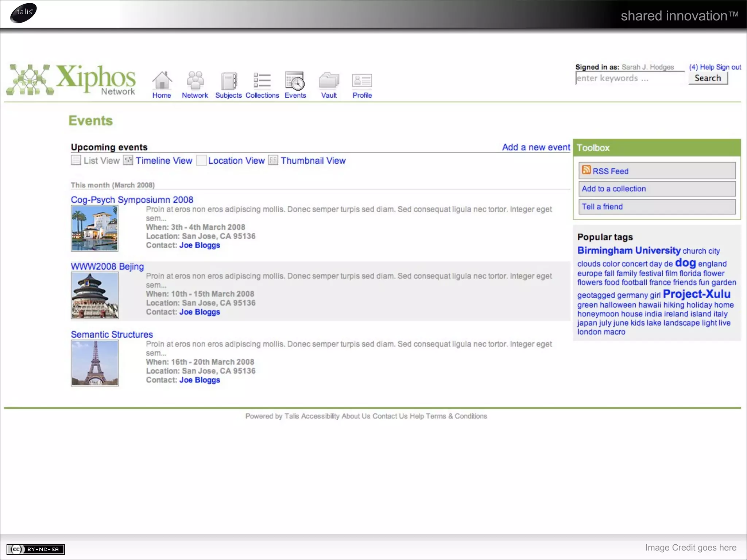Select the Events menu label
Viewport: 747px width, 560px height.
pos(295,95)
